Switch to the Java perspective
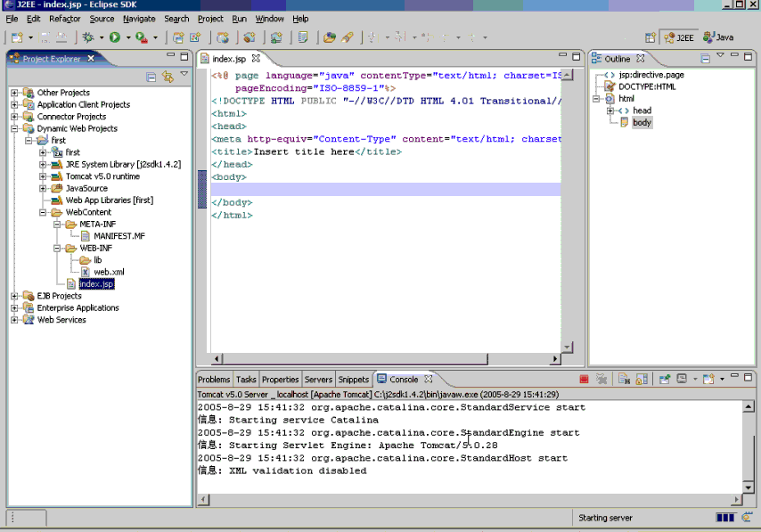 click(719, 37)
